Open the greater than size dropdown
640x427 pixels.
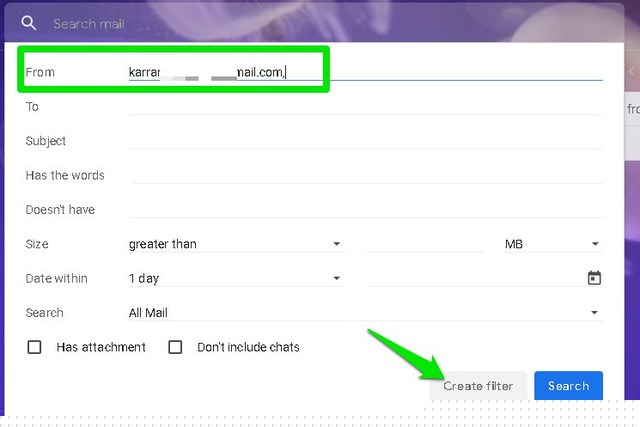point(236,244)
